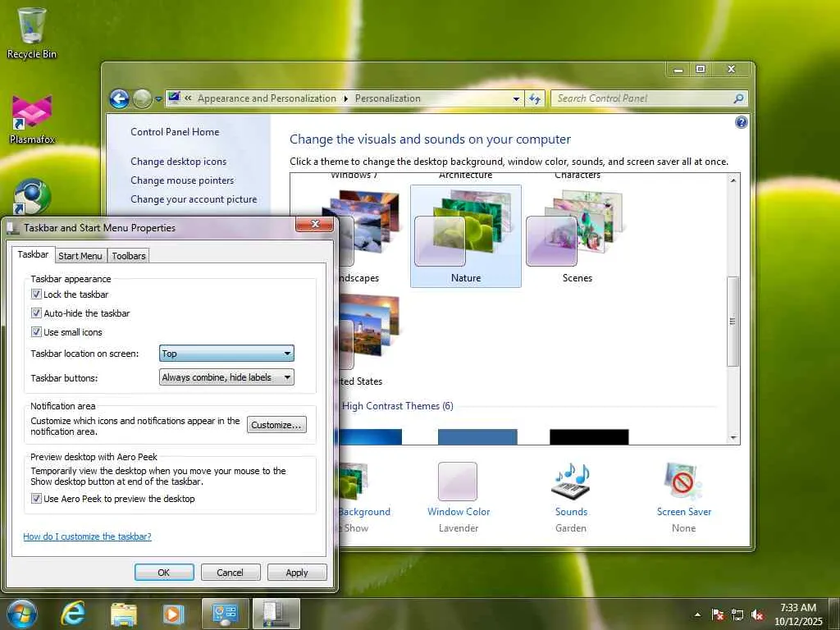
Task: Select the Taskbar tab
Action: [33, 254]
